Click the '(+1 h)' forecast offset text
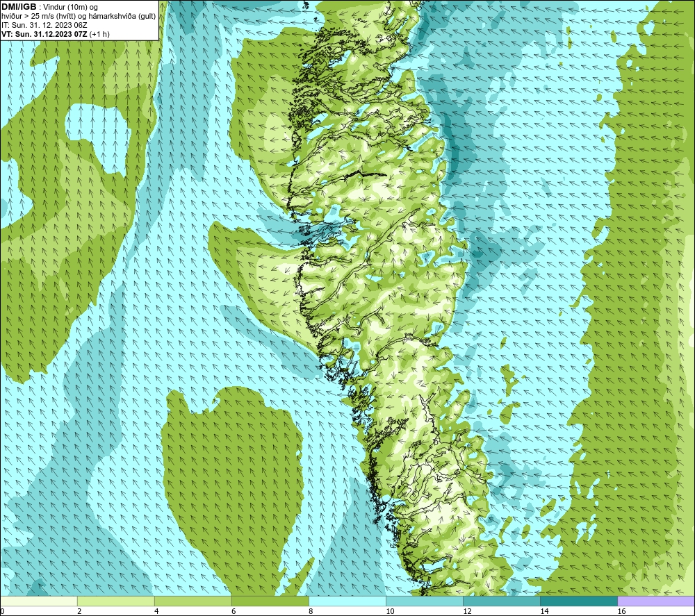695x616 pixels. tap(99, 34)
